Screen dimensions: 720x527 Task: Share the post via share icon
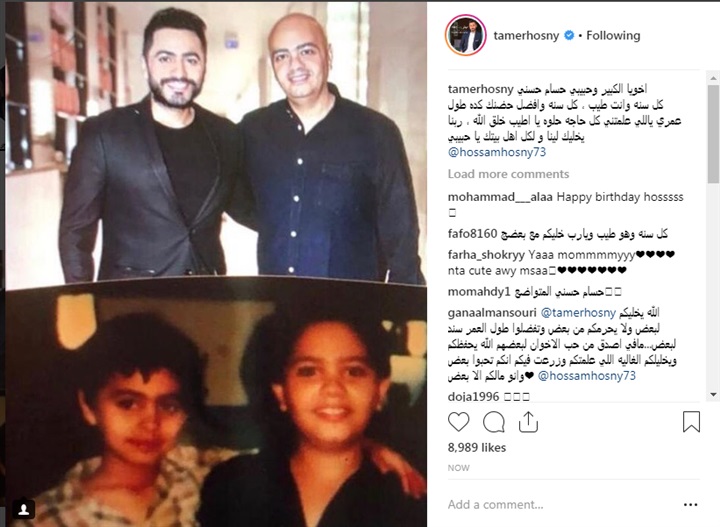(528, 422)
